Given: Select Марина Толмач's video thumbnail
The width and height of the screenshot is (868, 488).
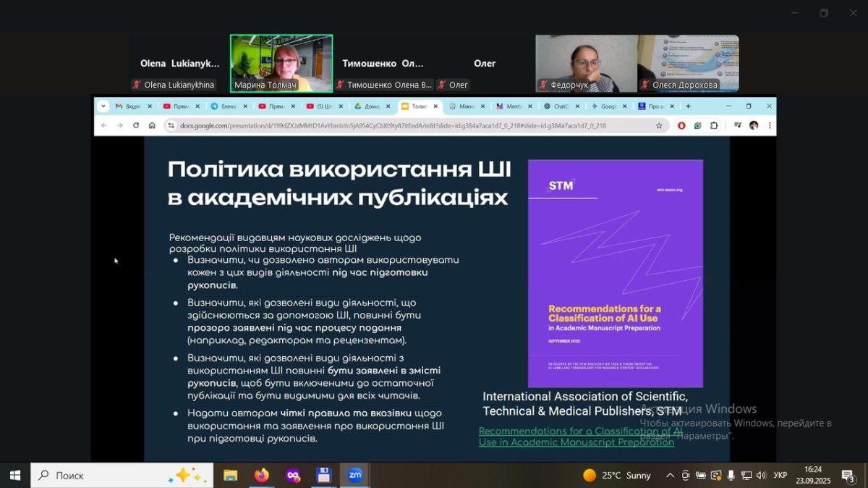Looking at the screenshot, I should [x=281, y=63].
